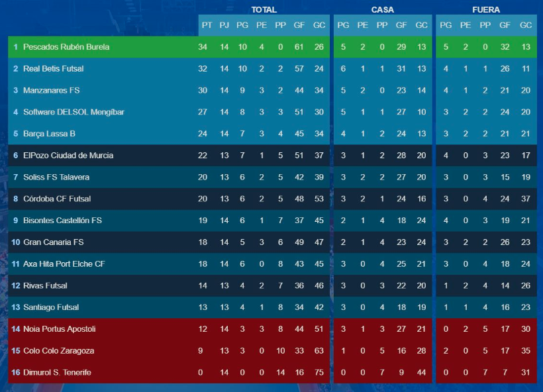The width and height of the screenshot is (543, 392).
Task: Open the Barça Lassa B team entry
Action: [49, 134]
